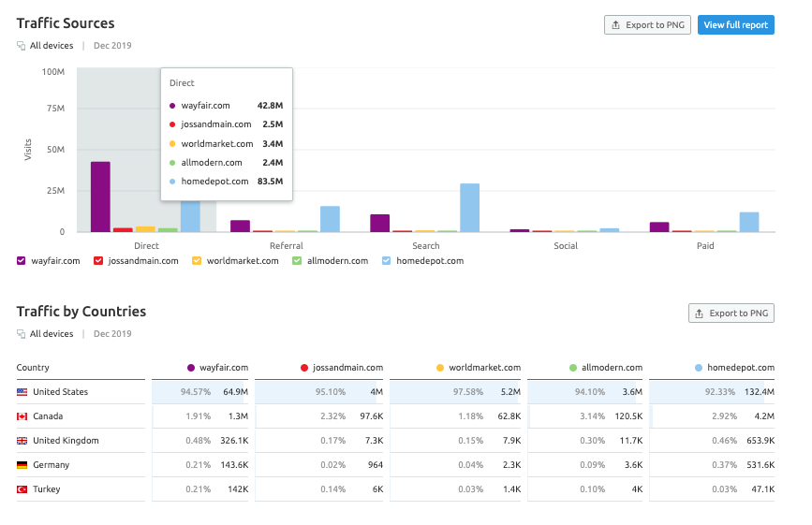Hide allmodern.com series via legend checkbox

[x=297, y=261]
